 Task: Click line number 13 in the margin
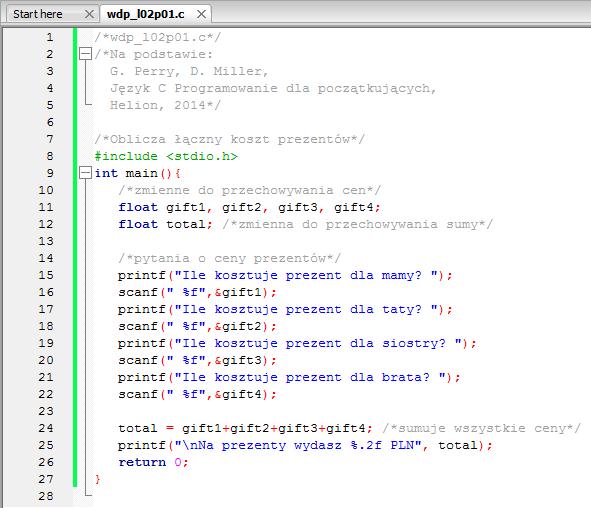46,241
